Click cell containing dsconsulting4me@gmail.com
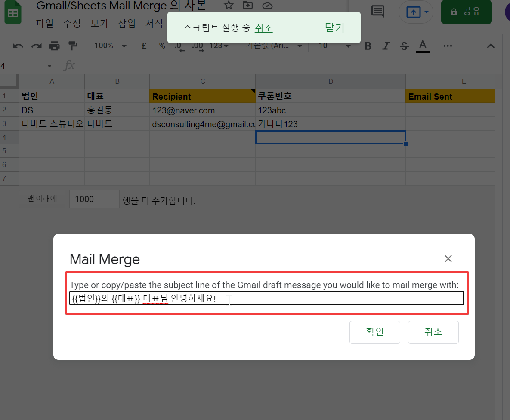This screenshot has height=420, width=510. click(203, 124)
